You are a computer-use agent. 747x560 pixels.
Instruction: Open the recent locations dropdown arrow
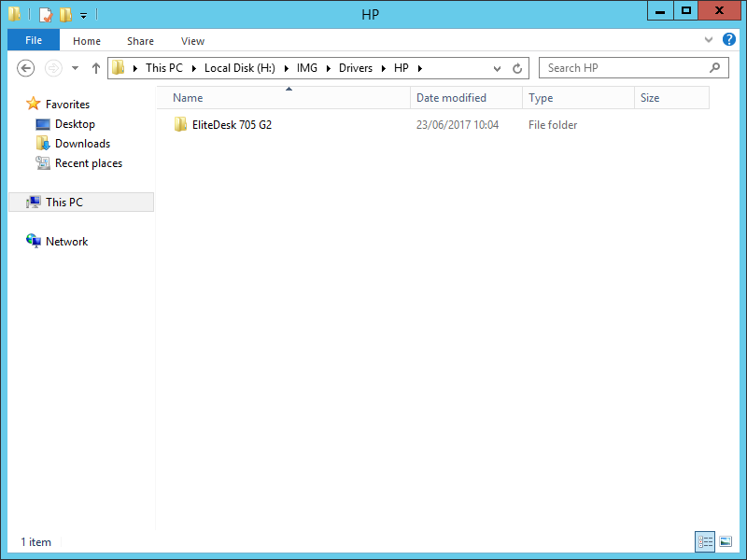76,68
